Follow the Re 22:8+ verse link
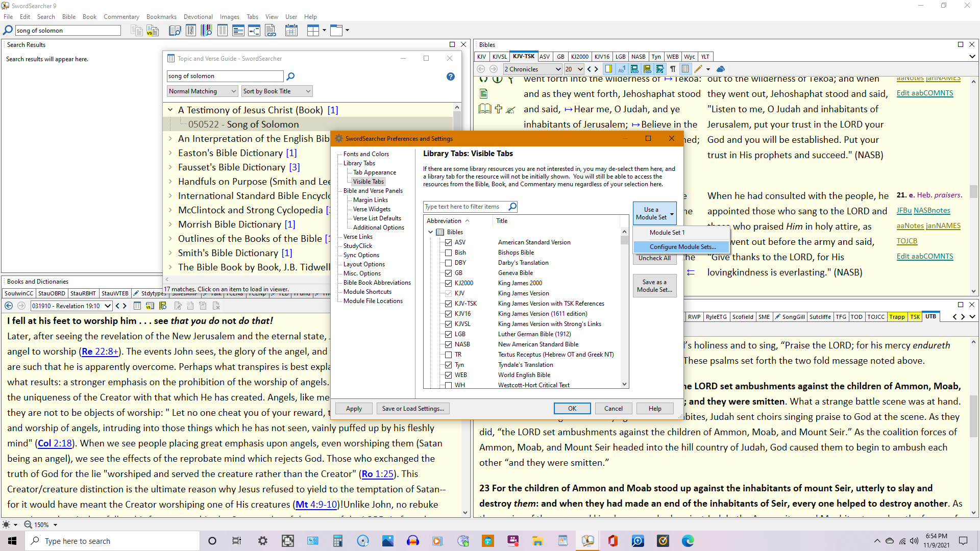The height and width of the screenshot is (551, 980). point(100,352)
